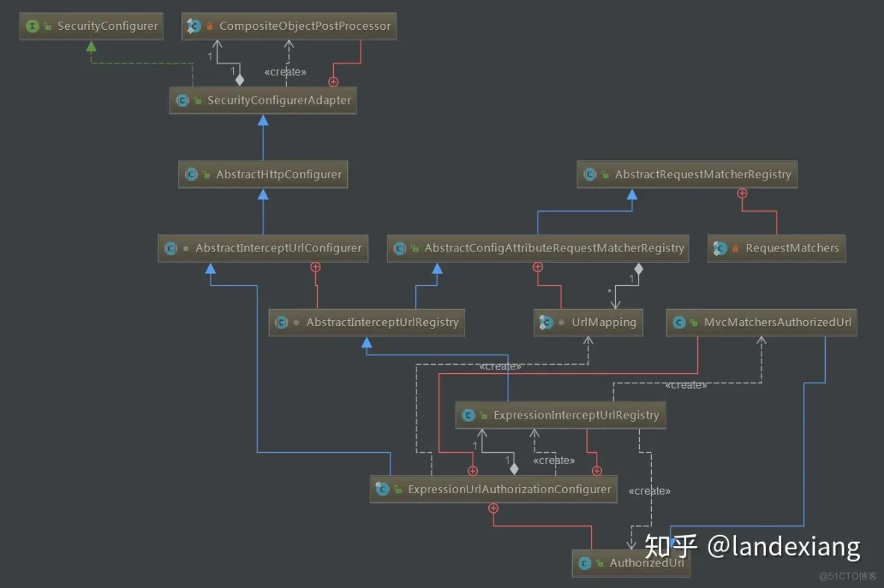Click the class icon on ExpressionUrlAuthorizationConfigurer
The image size is (884, 588).
pos(382,490)
